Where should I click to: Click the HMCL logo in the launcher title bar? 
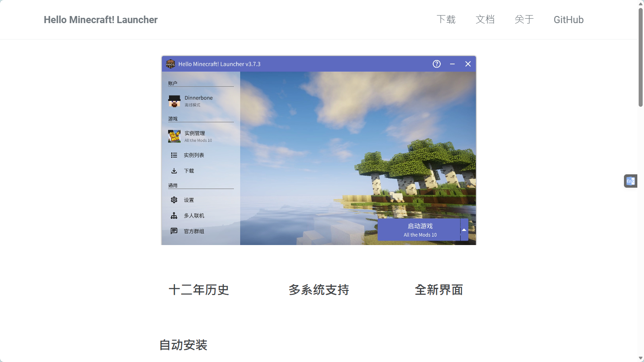coord(170,64)
